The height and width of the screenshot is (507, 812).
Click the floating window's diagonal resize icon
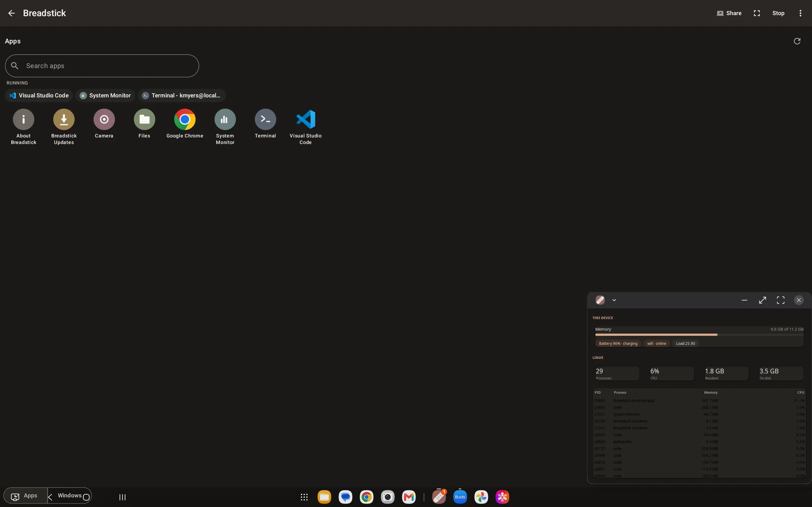pos(762,300)
